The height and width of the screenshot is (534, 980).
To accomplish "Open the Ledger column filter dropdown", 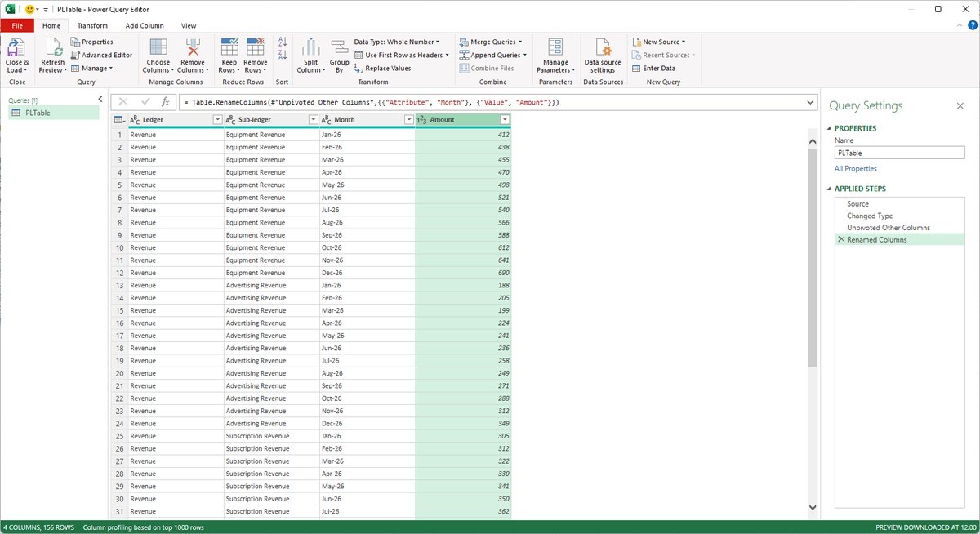I will (x=217, y=120).
